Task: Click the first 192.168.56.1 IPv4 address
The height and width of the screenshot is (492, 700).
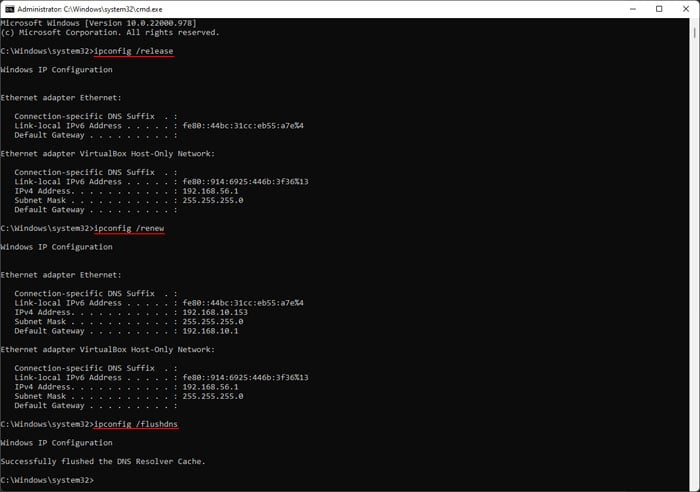Action: (x=210, y=191)
